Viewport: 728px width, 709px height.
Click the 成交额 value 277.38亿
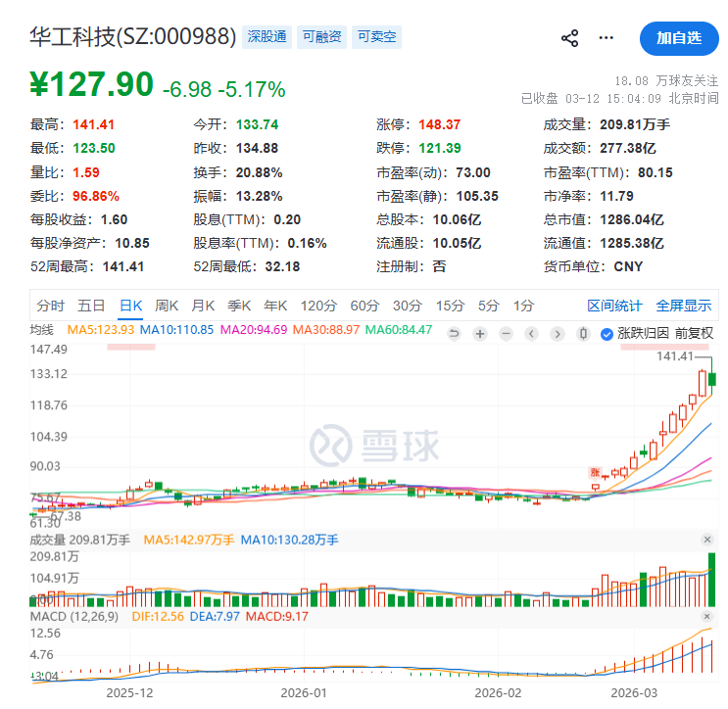tap(628, 148)
